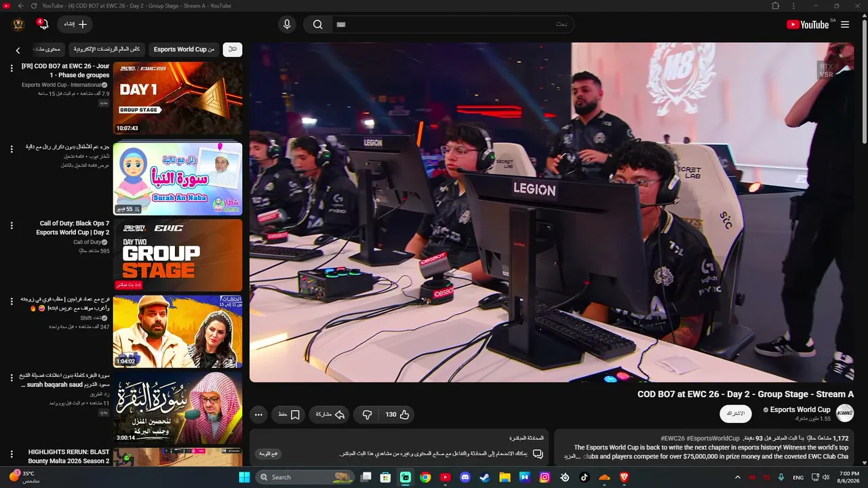Select the 'كأس العالم للرياضات الإلكترونية' filter chip
This screenshot has height=488, width=868.
click(x=106, y=49)
